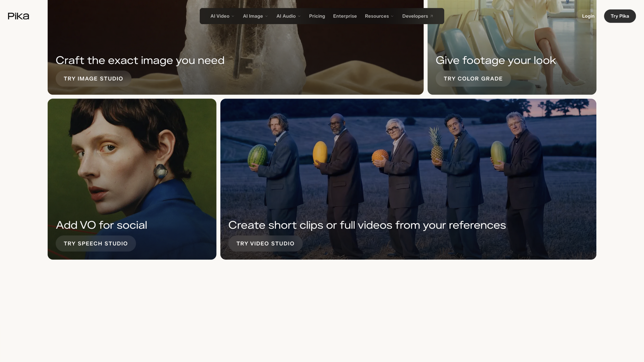Expand the AI Video menu
The image size is (644, 362).
coord(222,16)
